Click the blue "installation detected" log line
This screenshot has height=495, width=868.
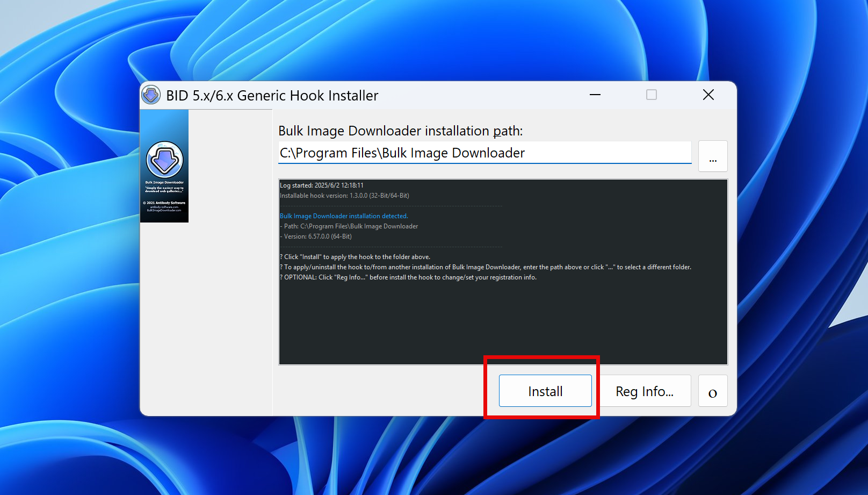344,216
